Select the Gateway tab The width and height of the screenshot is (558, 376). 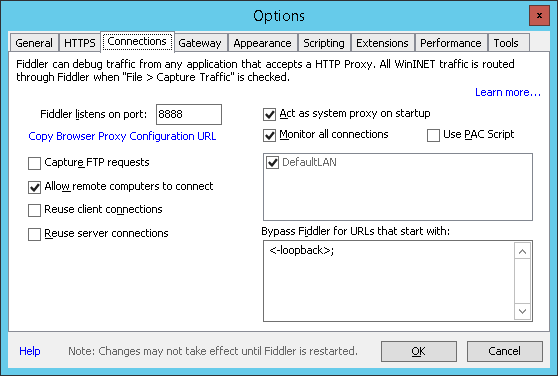point(200,43)
